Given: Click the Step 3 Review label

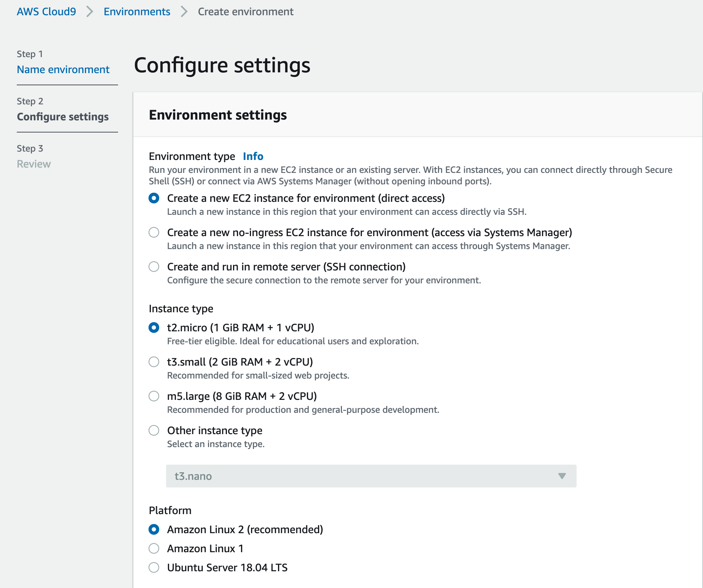Looking at the screenshot, I should (34, 164).
